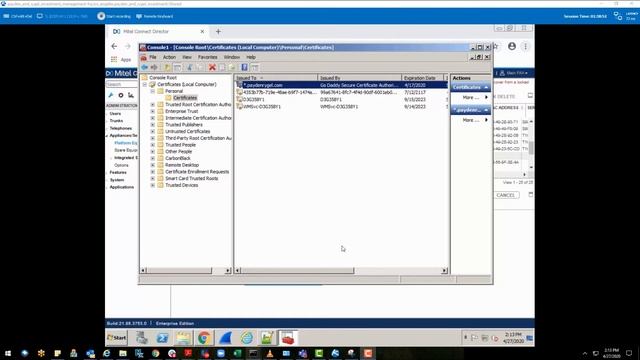Select Smart Card Trusted Roots folder
This screenshot has height=360, width=640.
[x=191, y=178]
